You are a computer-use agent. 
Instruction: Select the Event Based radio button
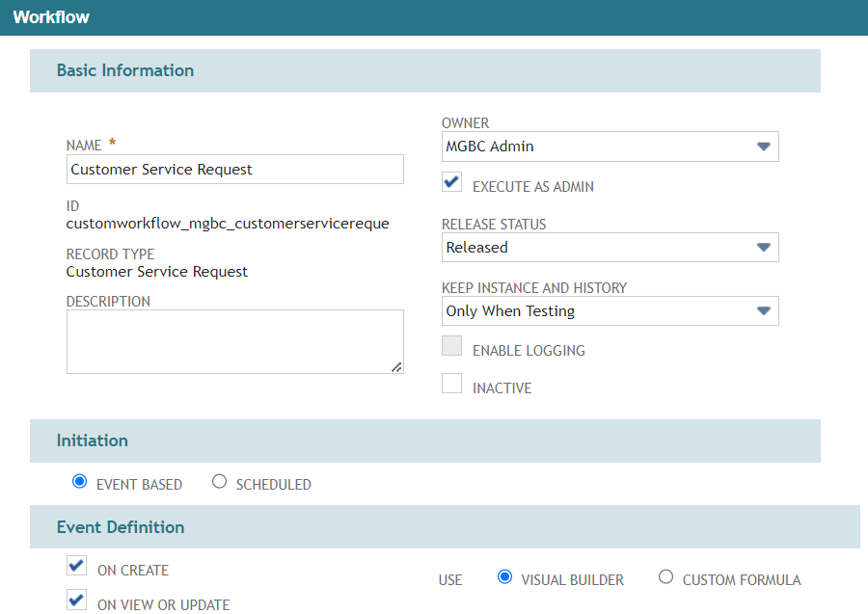(80, 481)
